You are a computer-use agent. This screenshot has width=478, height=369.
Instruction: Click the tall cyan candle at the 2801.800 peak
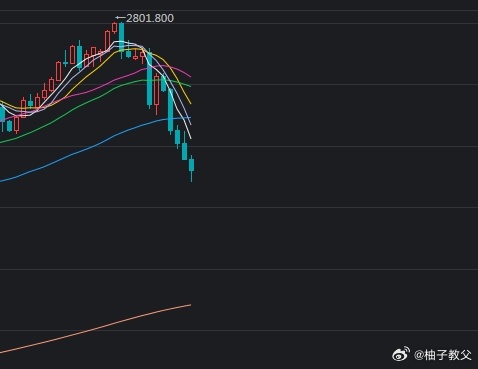[122, 40]
